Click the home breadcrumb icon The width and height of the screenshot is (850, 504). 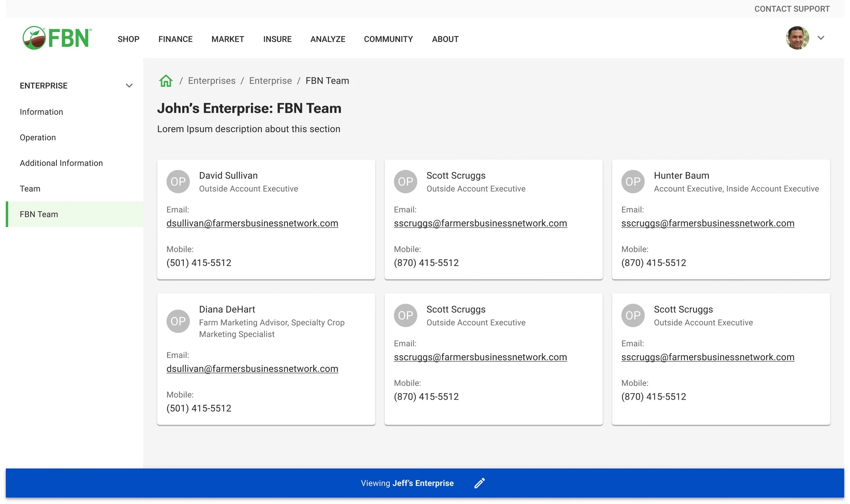(166, 81)
